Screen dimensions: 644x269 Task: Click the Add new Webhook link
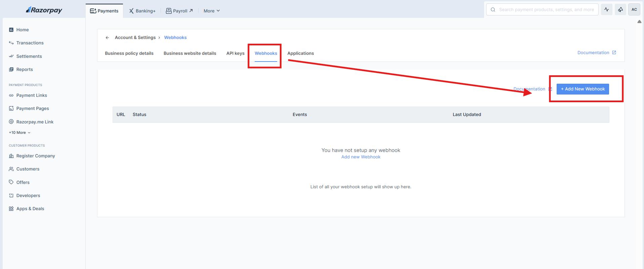tap(361, 157)
